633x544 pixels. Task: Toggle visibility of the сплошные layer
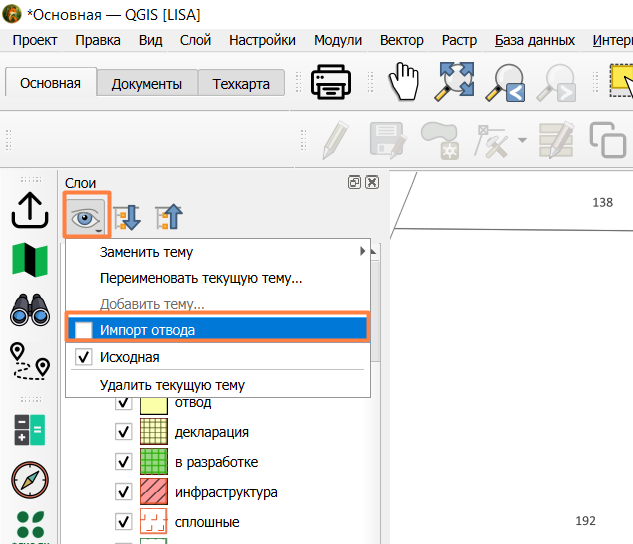[x=124, y=521]
